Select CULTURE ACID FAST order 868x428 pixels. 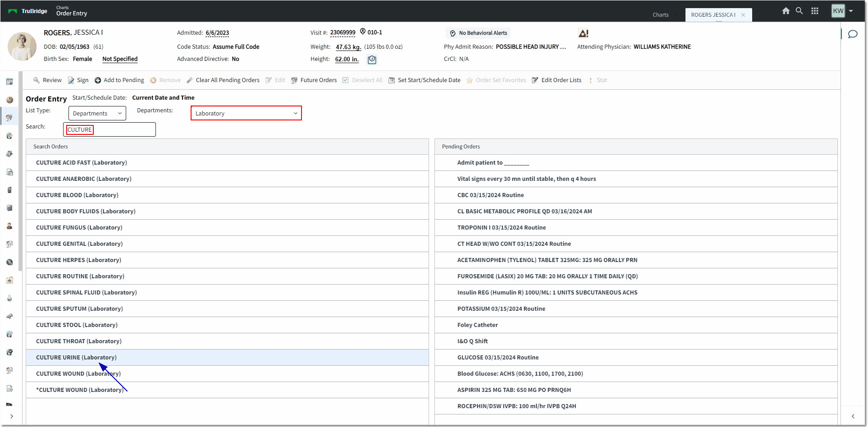227,163
